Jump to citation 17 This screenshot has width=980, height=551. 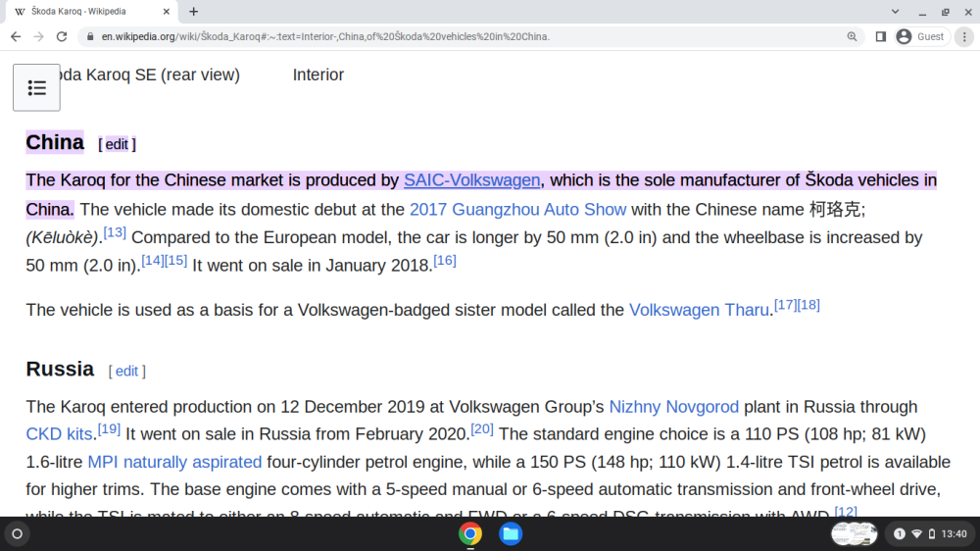coord(786,305)
